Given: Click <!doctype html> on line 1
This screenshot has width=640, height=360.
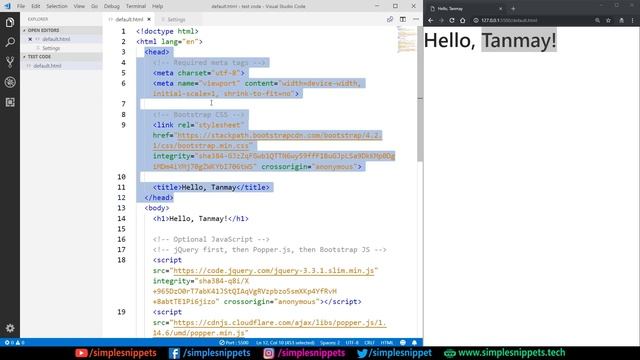Looking at the screenshot, I should pyautogui.click(x=167, y=31).
